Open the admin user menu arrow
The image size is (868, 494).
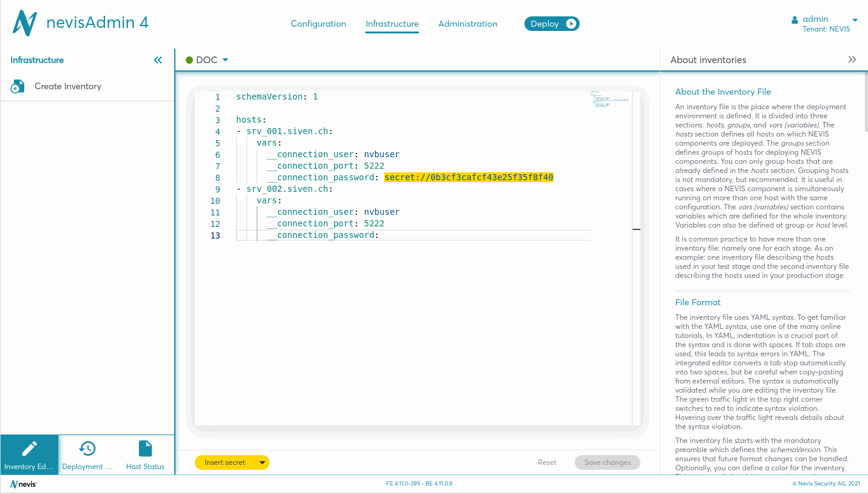[855, 20]
